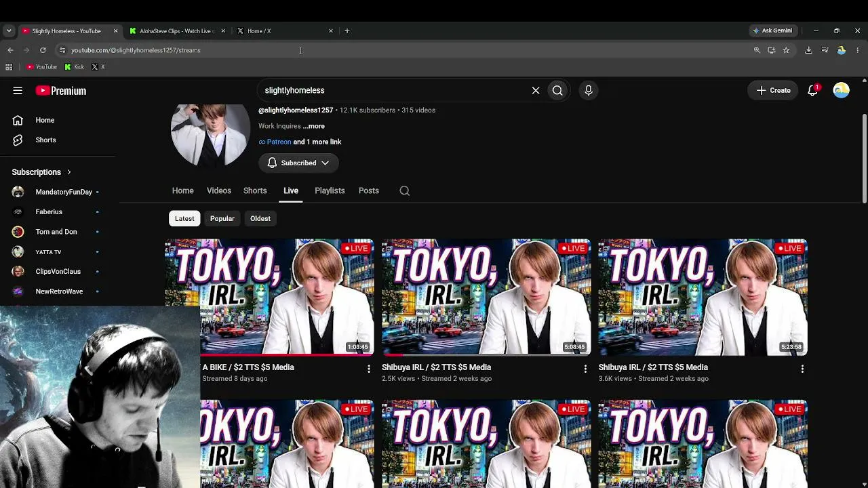Go back in the browser
868x488 pixels.
click(10, 50)
